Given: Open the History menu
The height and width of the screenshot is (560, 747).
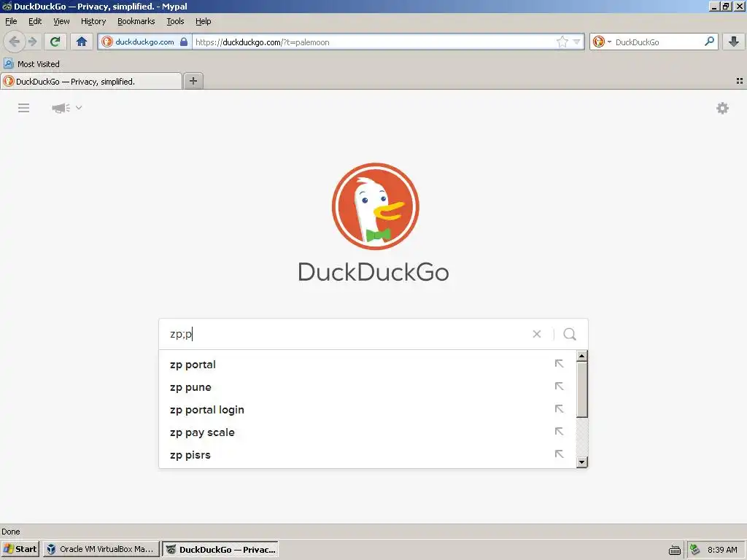Looking at the screenshot, I should [x=93, y=21].
